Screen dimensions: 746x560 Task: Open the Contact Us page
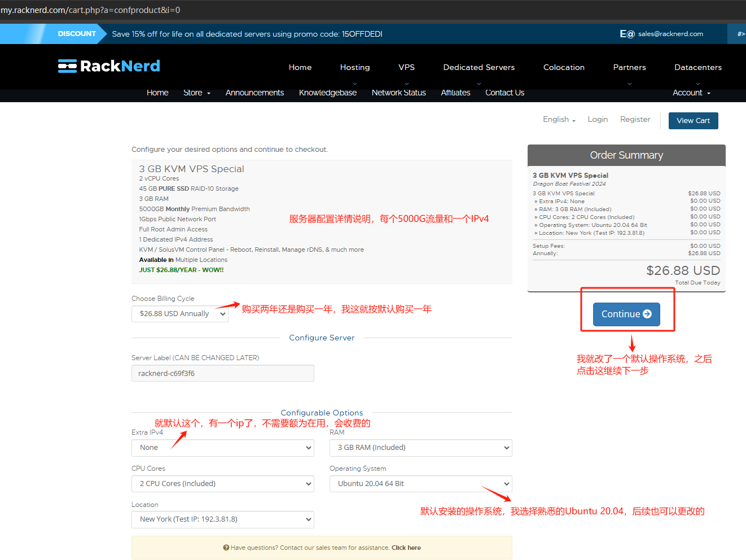(504, 93)
